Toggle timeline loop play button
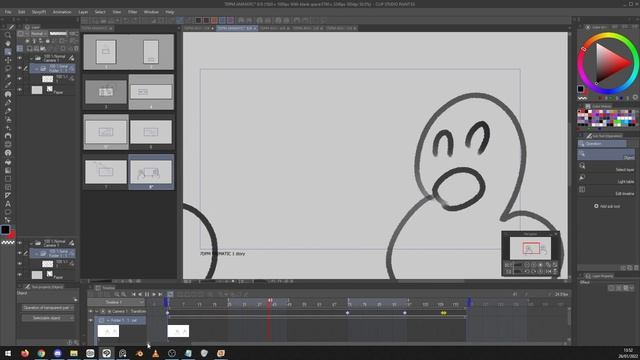The height and width of the screenshot is (360, 640). (170, 294)
